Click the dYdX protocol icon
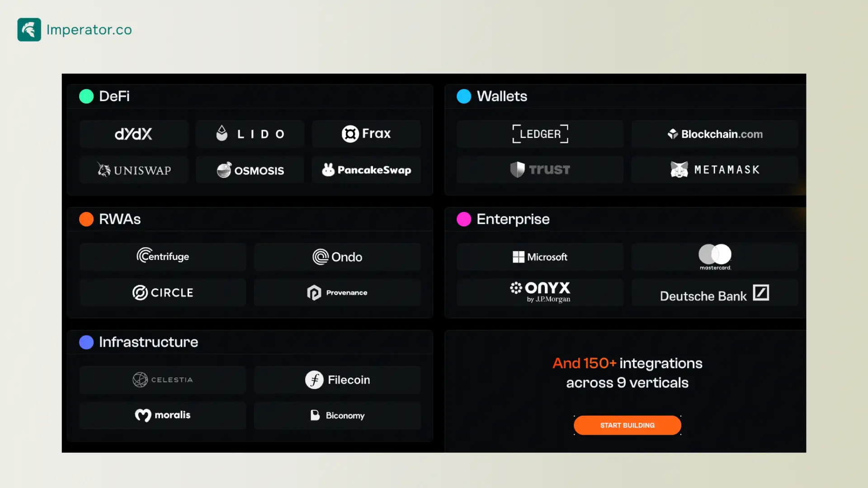868x488 pixels. [133, 134]
